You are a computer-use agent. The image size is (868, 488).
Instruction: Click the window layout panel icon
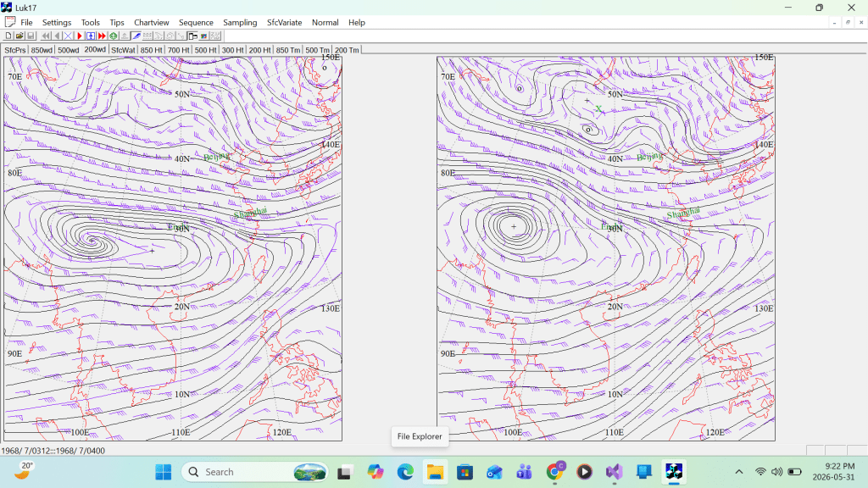[192, 36]
